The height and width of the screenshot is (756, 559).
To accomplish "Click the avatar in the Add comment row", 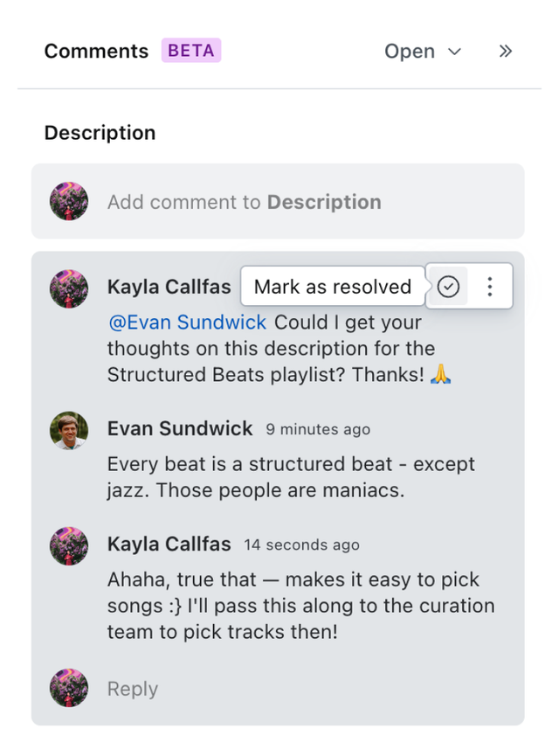I will point(69,201).
